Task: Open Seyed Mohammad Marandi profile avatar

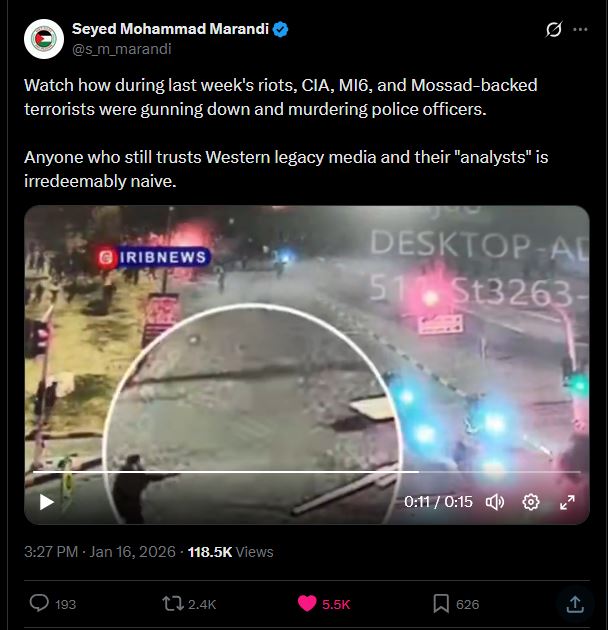Action: pyautogui.click(x=44, y=39)
